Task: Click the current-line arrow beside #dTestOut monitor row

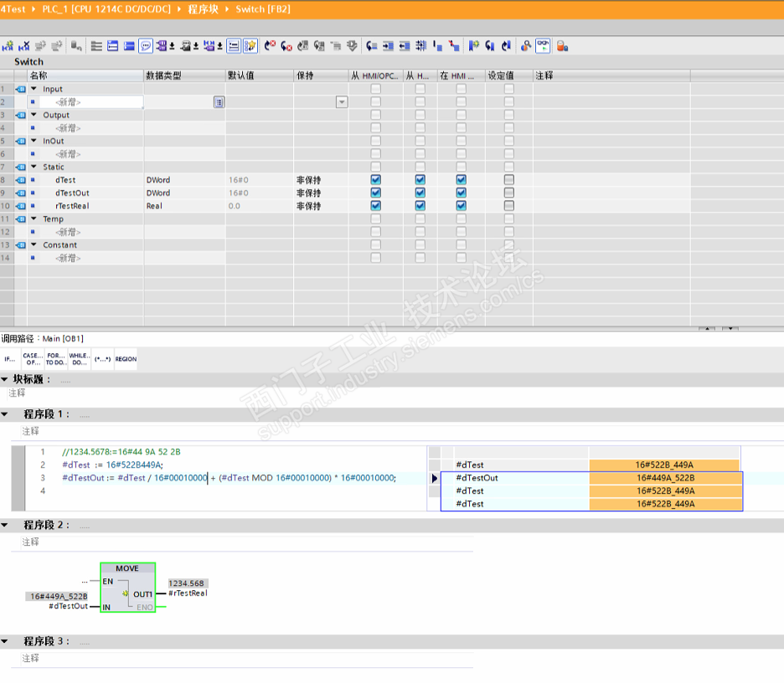Action: (434, 478)
